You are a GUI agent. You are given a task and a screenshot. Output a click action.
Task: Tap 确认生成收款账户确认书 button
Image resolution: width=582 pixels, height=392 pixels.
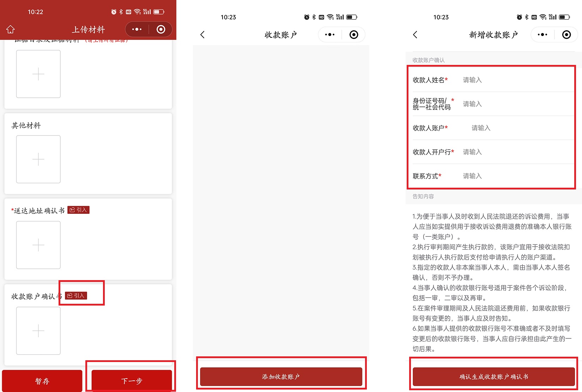click(x=494, y=376)
